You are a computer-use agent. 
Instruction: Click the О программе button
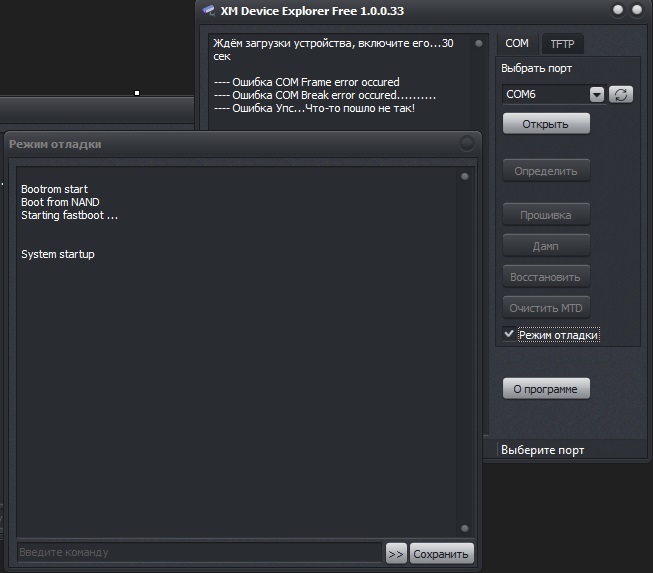pyautogui.click(x=546, y=389)
